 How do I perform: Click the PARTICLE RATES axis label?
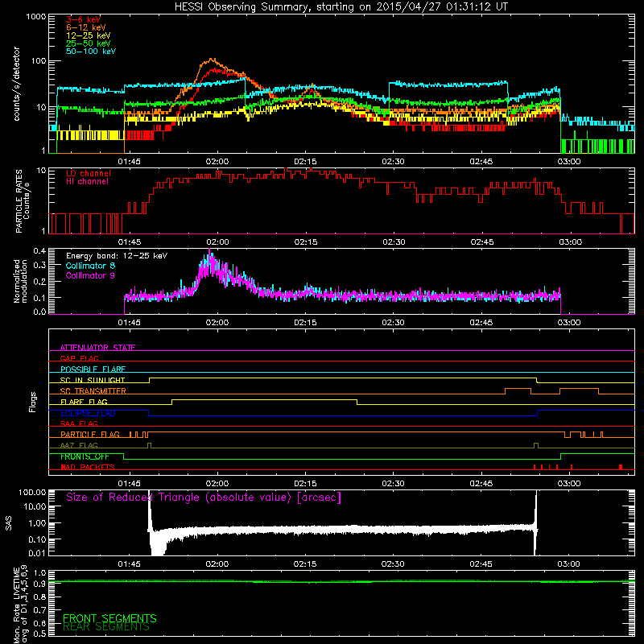(23, 201)
